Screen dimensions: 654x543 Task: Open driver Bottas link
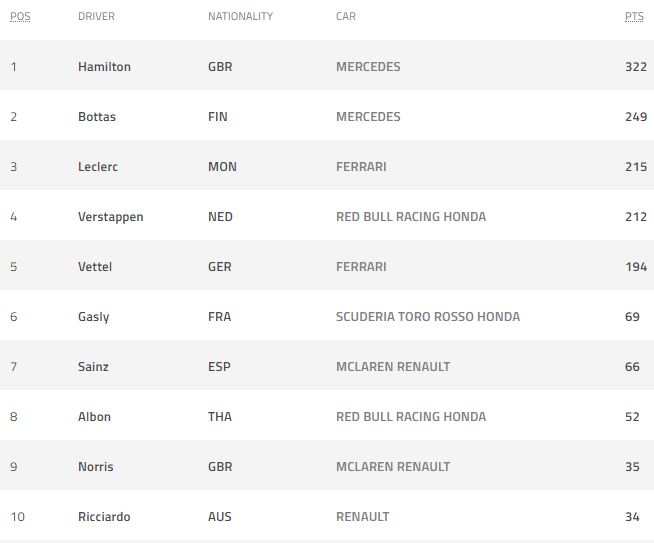click(x=97, y=117)
